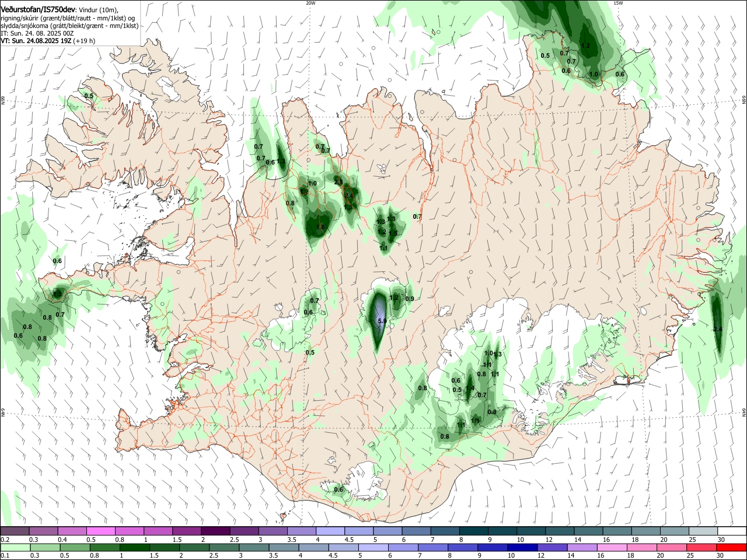The width and height of the screenshot is (747, 560).
Task: Pick the lightest green 0.1 swatch, bottom legend row
Action: tap(15, 547)
